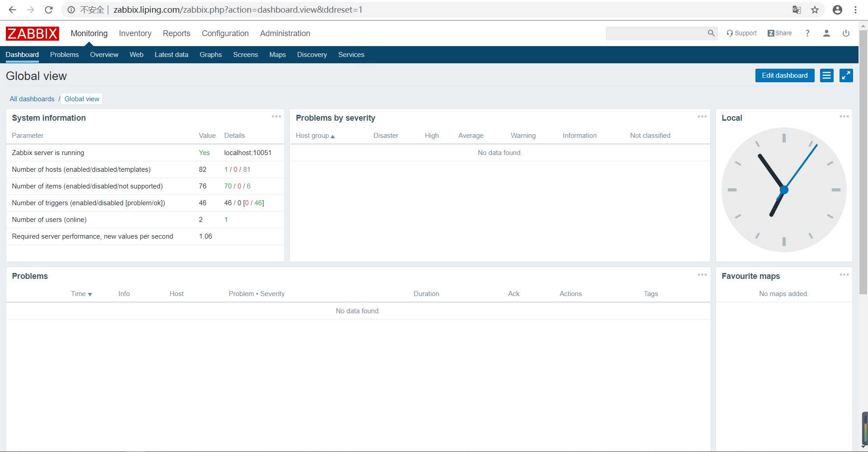The width and height of the screenshot is (868, 452).
Task: Click the browser address bar URL
Action: tap(238, 9)
